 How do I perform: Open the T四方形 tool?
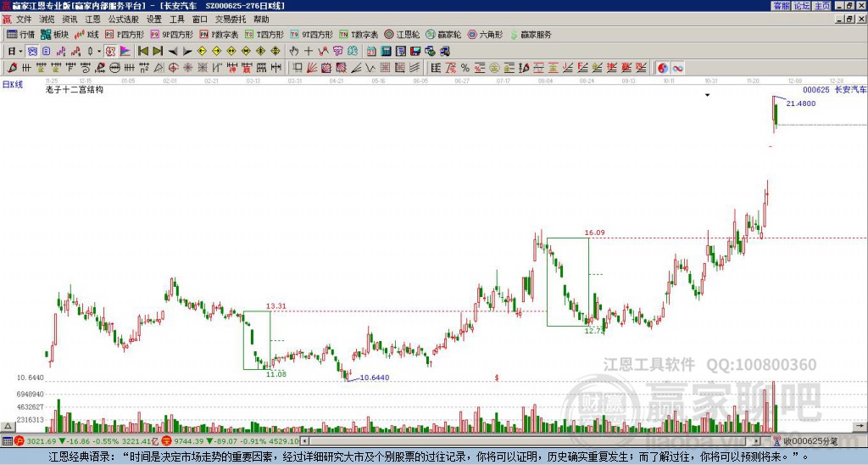click(x=264, y=34)
